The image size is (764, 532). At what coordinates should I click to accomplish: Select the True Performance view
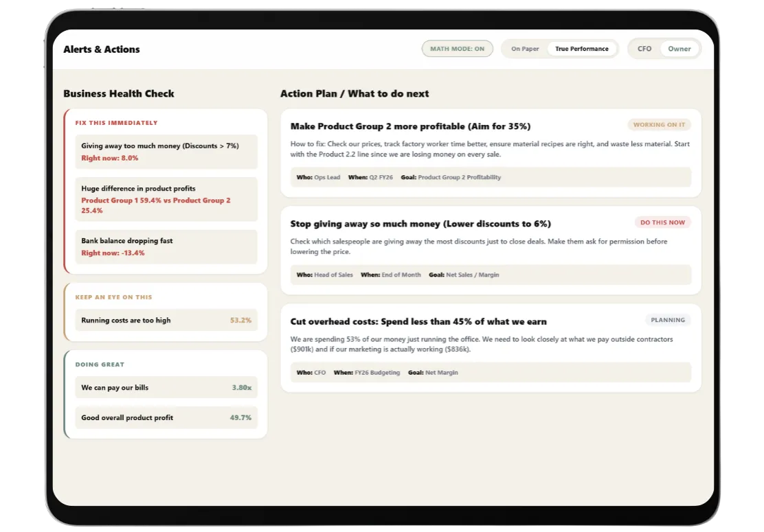point(582,49)
